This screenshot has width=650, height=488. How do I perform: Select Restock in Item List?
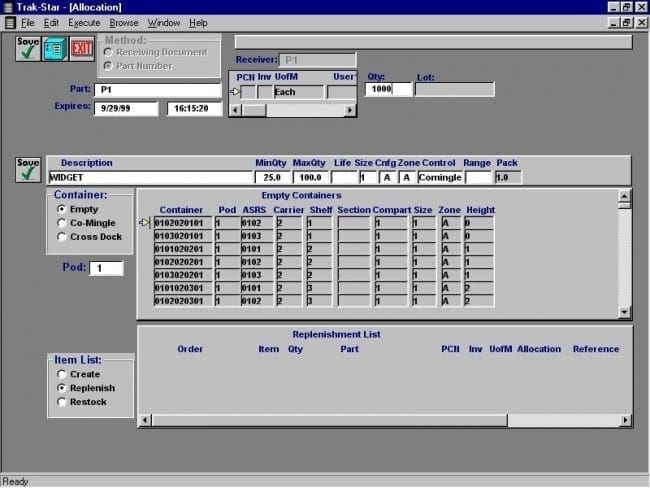tap(62, 402)
